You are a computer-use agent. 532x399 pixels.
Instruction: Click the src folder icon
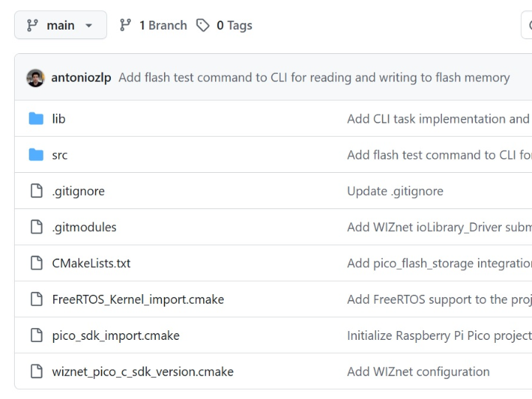pos(36,154)
